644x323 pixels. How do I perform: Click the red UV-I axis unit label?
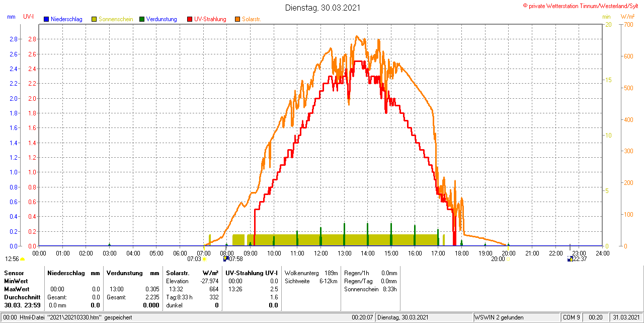[29, 17]
